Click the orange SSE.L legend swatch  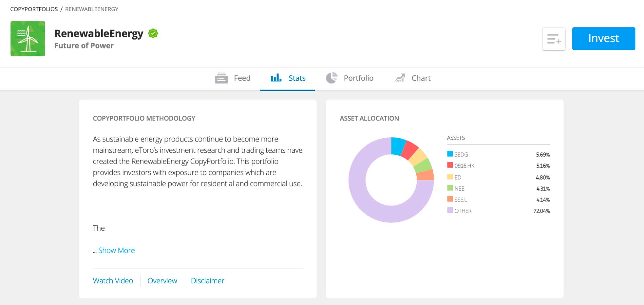point(450,199)
